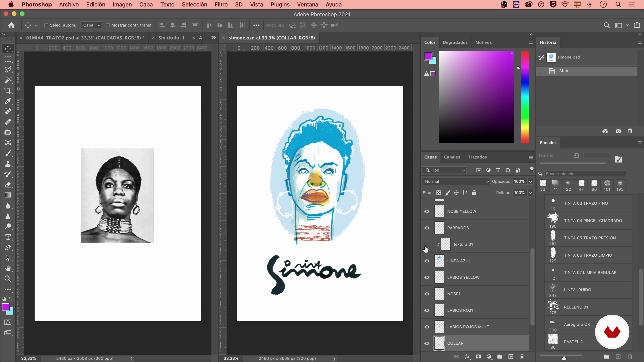
Task: Hide the PARPADOS layer
Action: 427,228
